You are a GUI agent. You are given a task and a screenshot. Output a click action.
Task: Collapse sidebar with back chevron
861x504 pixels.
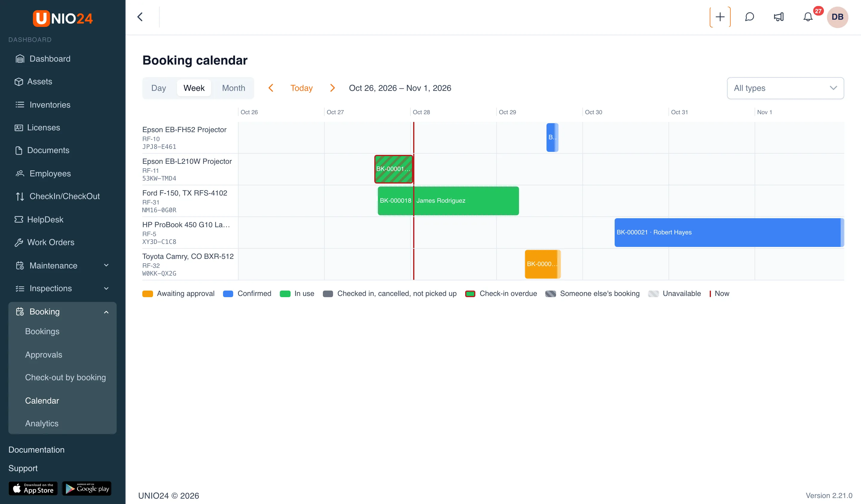coord(140,17)
